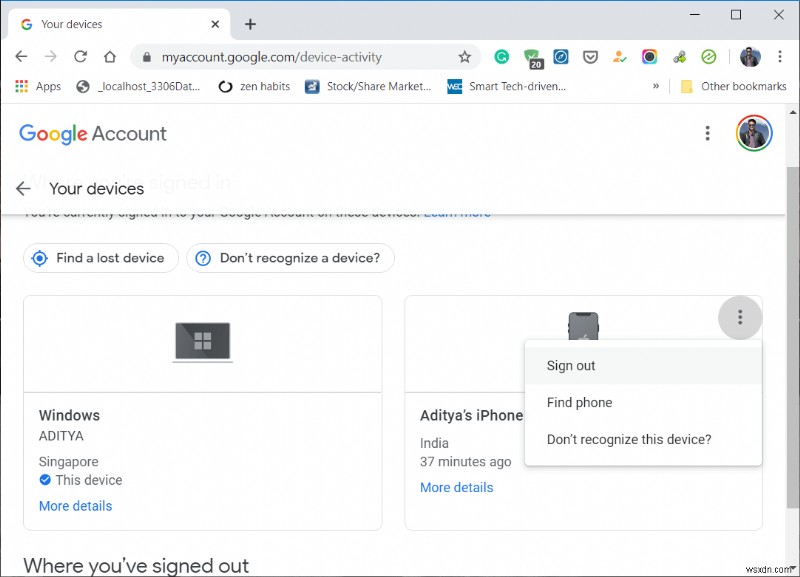800x577 pixels.
Task: Open the iPhone card's three-dot options menu
Action: point(740,318)
